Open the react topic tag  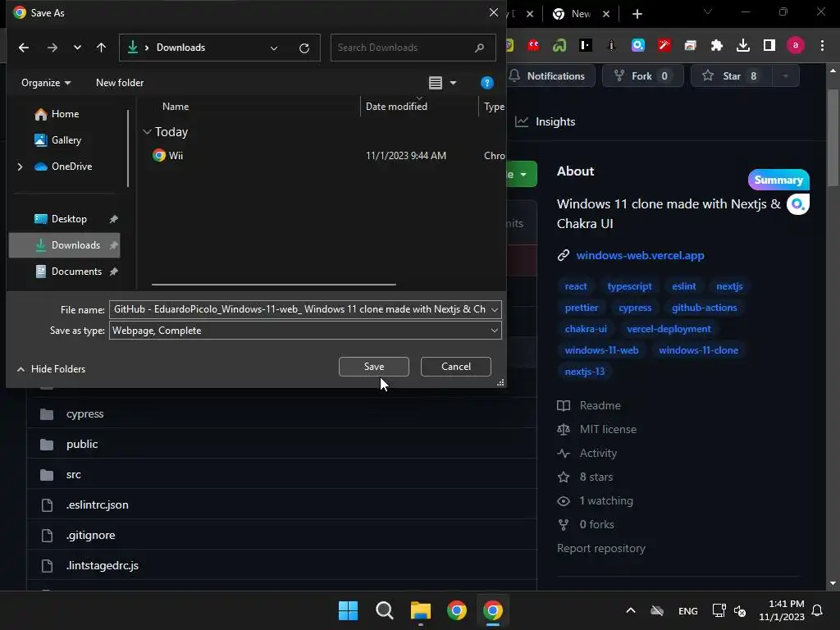click(x=576, y=286)
